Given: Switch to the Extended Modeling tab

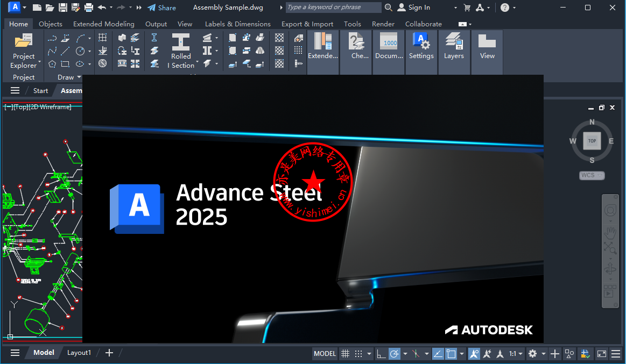Looking at the screenshot, I should click(x=104, y=24).
